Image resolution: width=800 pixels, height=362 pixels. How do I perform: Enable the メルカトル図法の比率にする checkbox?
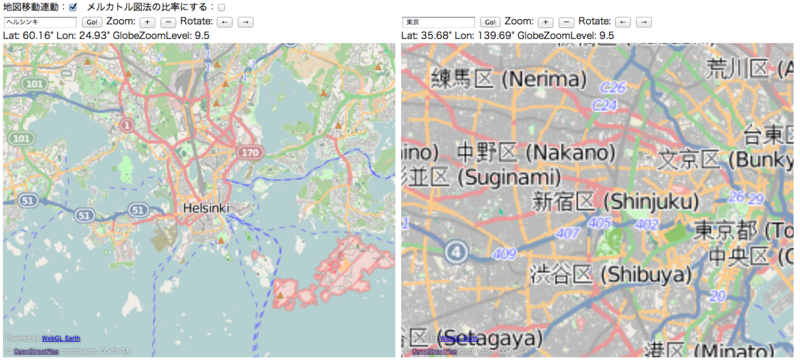[x=221, y=8]
